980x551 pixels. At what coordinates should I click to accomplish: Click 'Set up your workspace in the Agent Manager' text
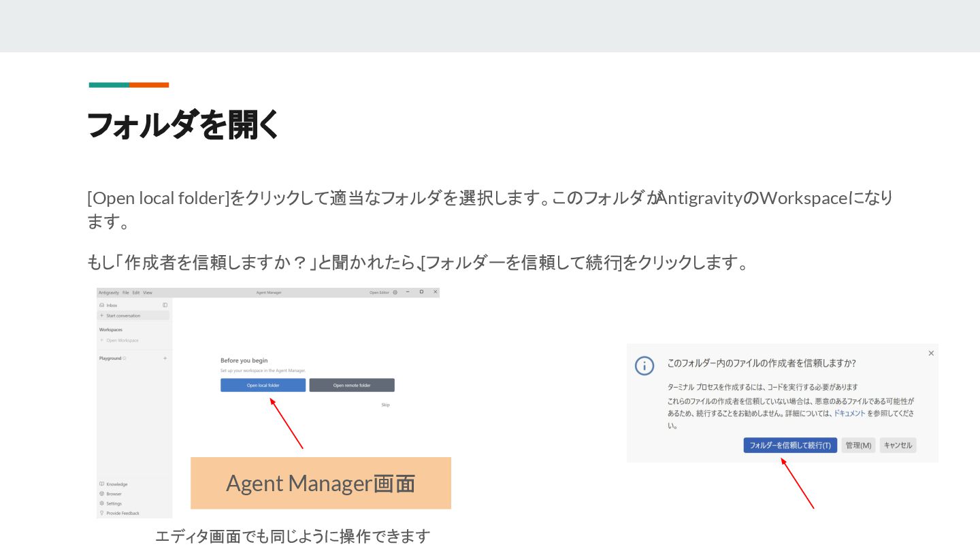pos(263,371)
